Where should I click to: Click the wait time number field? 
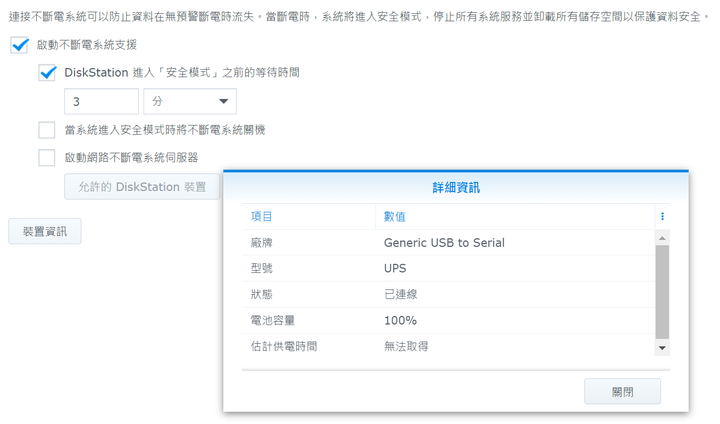[101, 102]
